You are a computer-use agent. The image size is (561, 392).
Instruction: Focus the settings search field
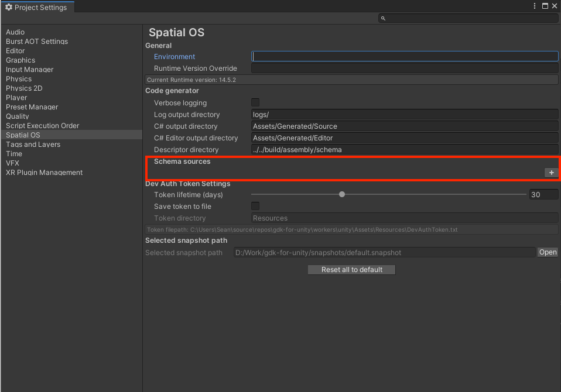point(468,18)
